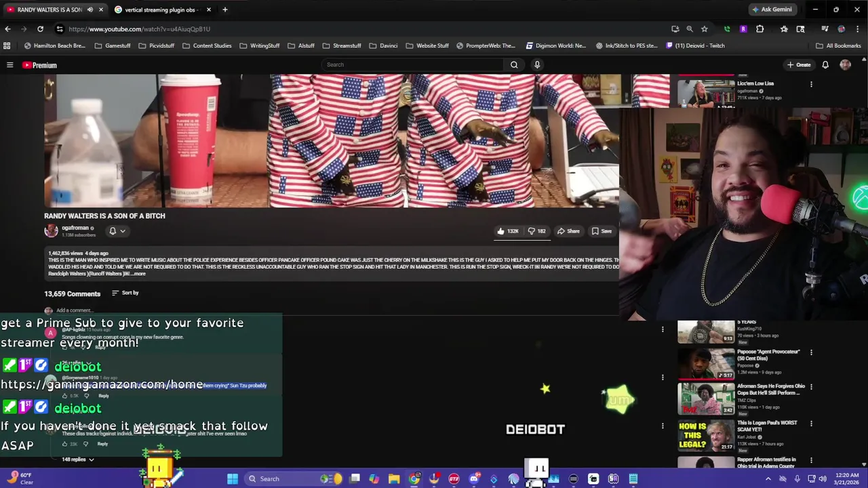Image resolution: width=868 pixels, height=488 pixels.
Task: Open the Hamilton Beach Bre... bookmark
Action: 55,46
